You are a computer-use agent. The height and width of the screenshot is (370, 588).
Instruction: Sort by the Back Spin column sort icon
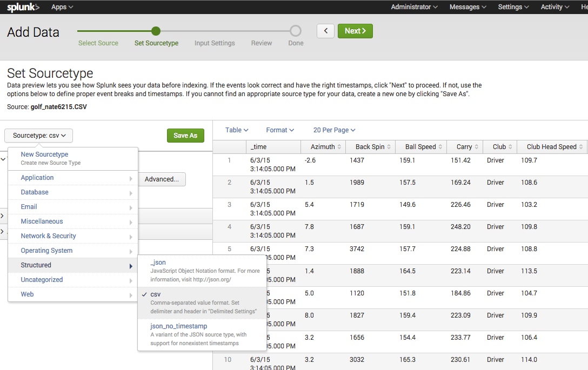(x=389, y=147)
